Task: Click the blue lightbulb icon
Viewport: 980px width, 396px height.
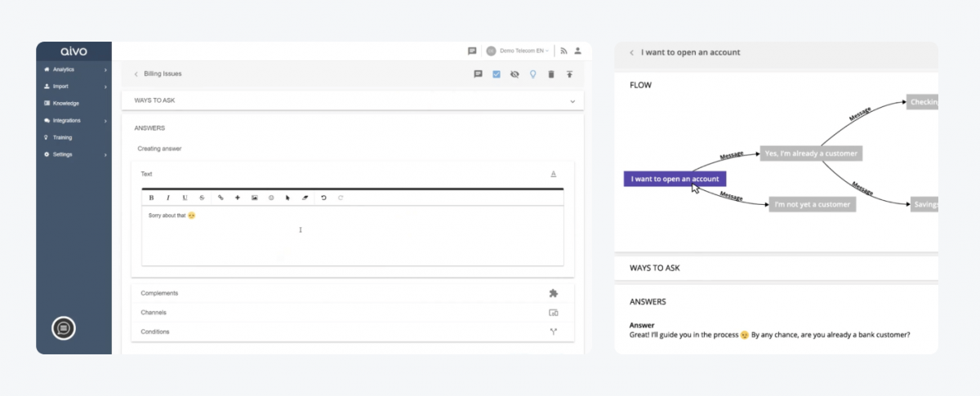Action: [532, 73]
